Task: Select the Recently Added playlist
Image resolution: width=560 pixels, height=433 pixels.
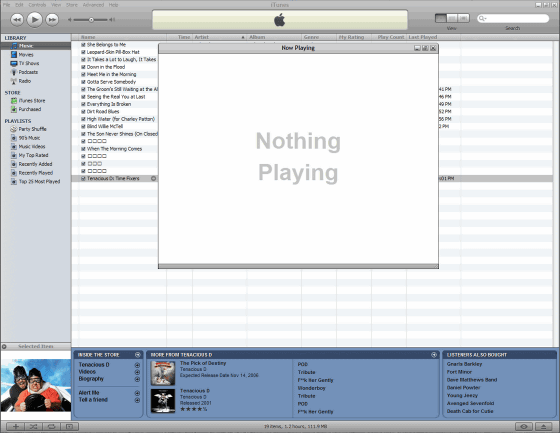Action: 35,164
